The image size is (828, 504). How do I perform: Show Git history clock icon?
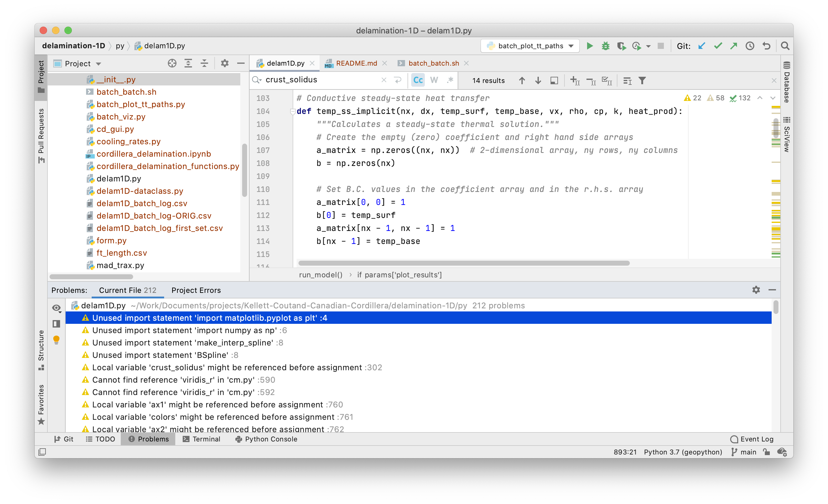tap(750, 46)
